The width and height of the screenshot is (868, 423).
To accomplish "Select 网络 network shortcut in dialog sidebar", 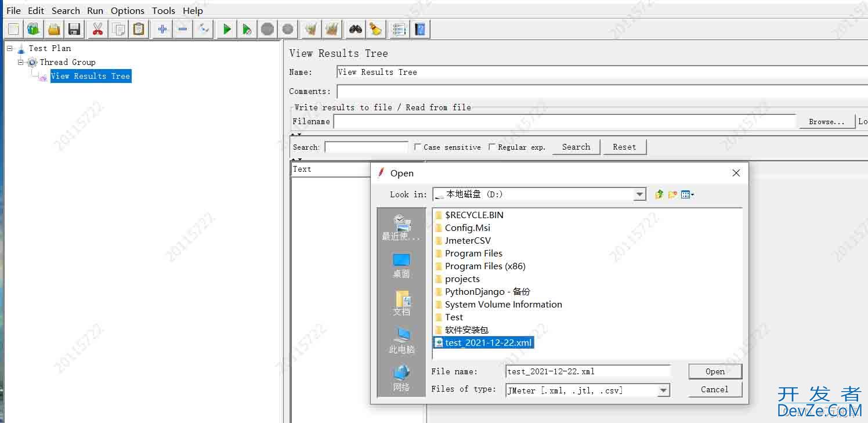I will click(x=401, y=379).
